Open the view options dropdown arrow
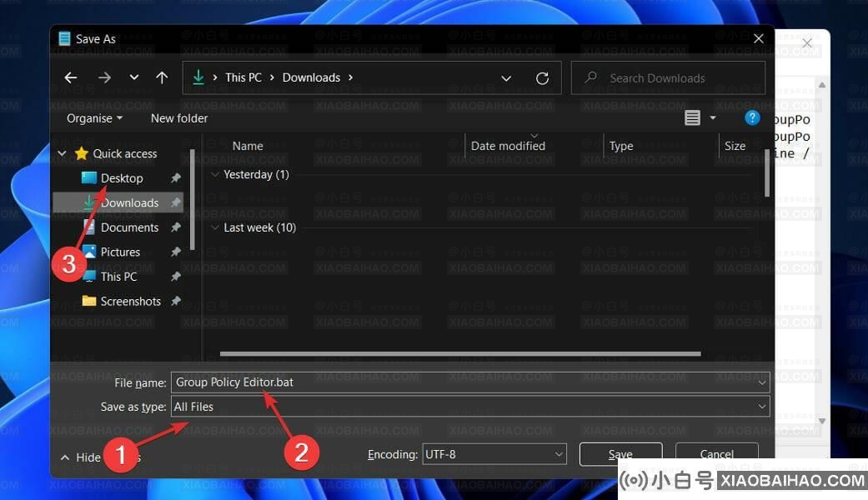 coord(713,117)
